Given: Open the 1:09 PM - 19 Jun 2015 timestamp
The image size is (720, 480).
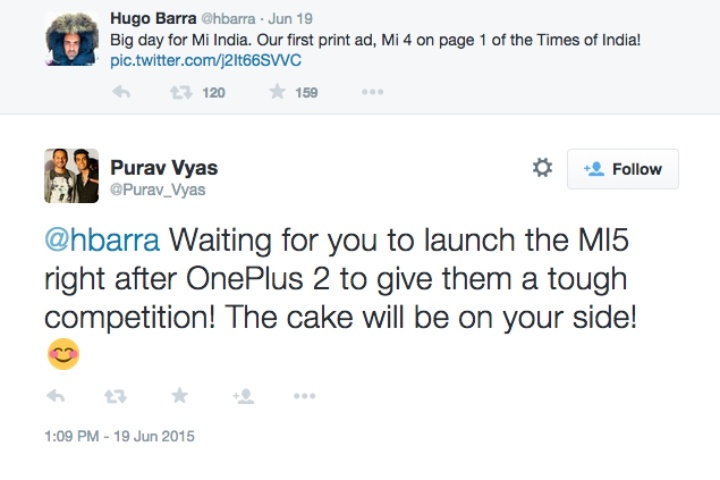Looking at the screenshot, I should [x=119, y=436].
